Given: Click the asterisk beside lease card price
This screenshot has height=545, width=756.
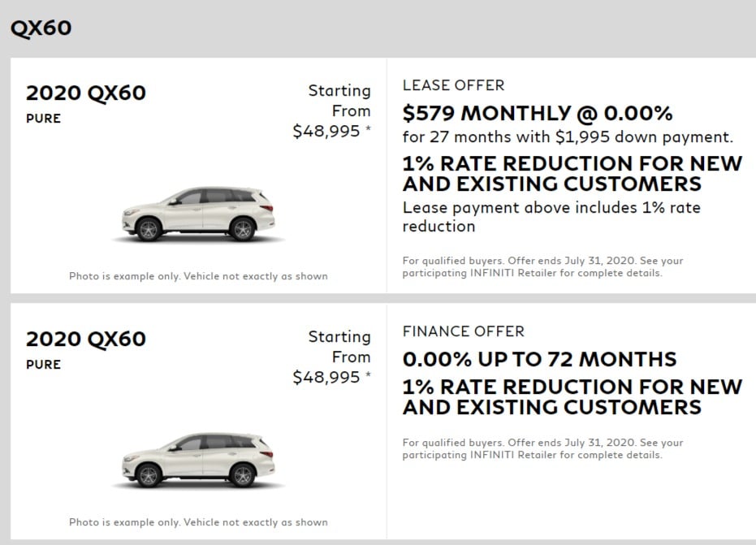Looking at the screenshot, I should pos(368,128).
